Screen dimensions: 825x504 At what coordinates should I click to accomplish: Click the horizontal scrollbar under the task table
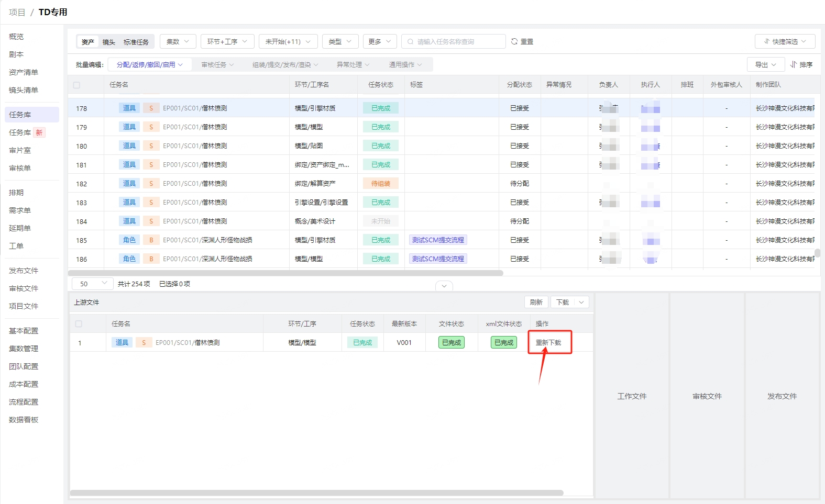tap(285, 273)
